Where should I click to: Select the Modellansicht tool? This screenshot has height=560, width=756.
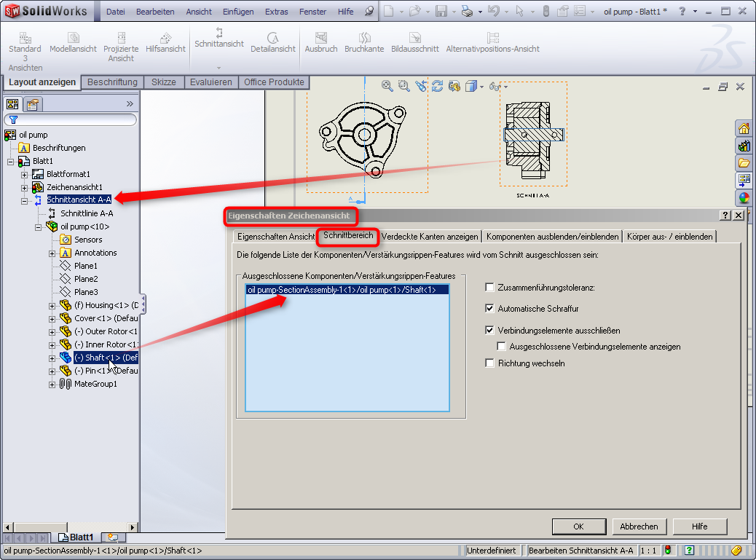click(x=73, y=42)
